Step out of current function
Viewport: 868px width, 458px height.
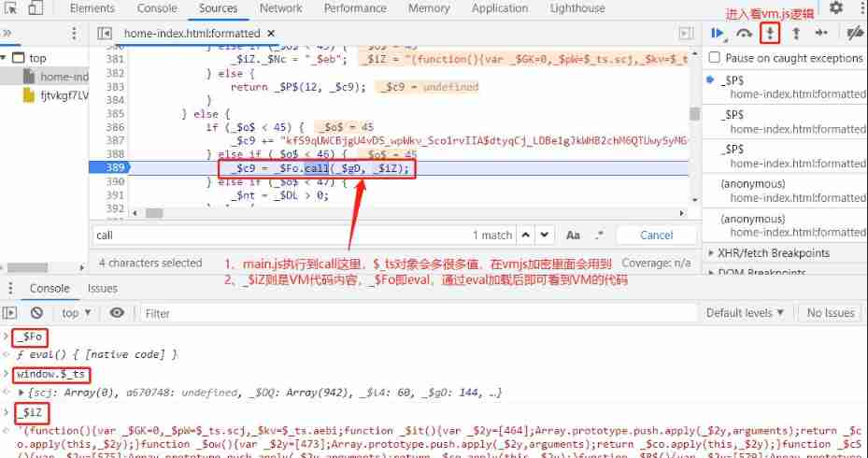click(x=796, y=34)
